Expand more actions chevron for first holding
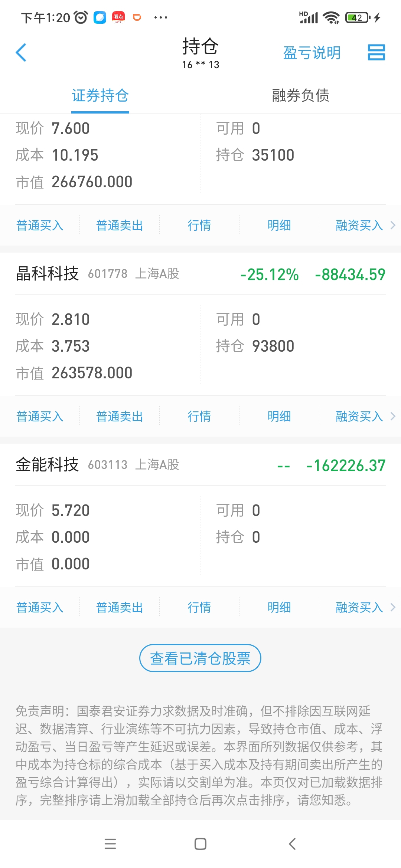The width and height of the screenshot is (401, 868). point(393,225)
